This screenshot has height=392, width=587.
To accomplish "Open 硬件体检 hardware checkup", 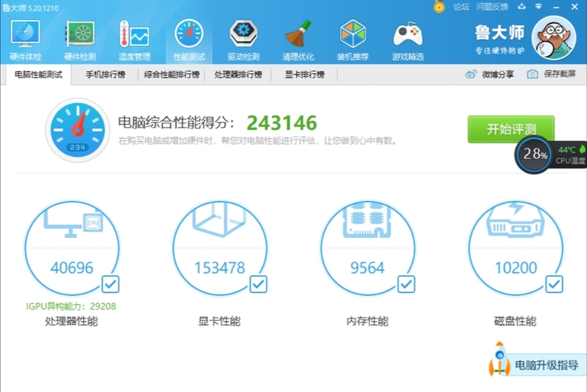I will [25, 40].
